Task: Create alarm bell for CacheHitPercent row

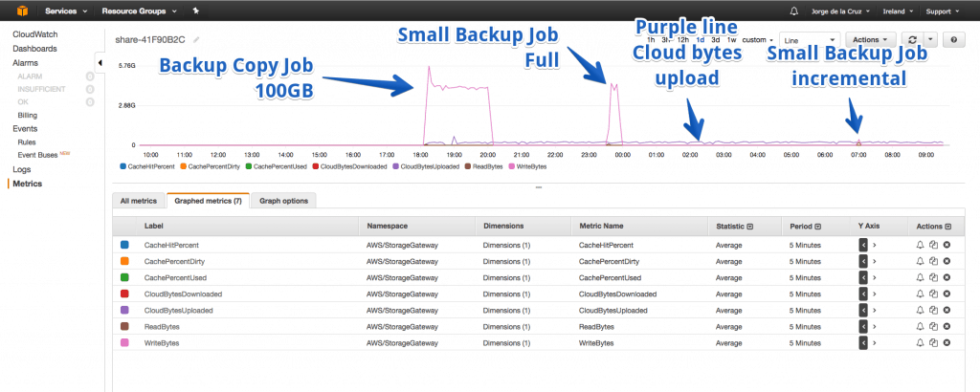Action: pos(920,246)
